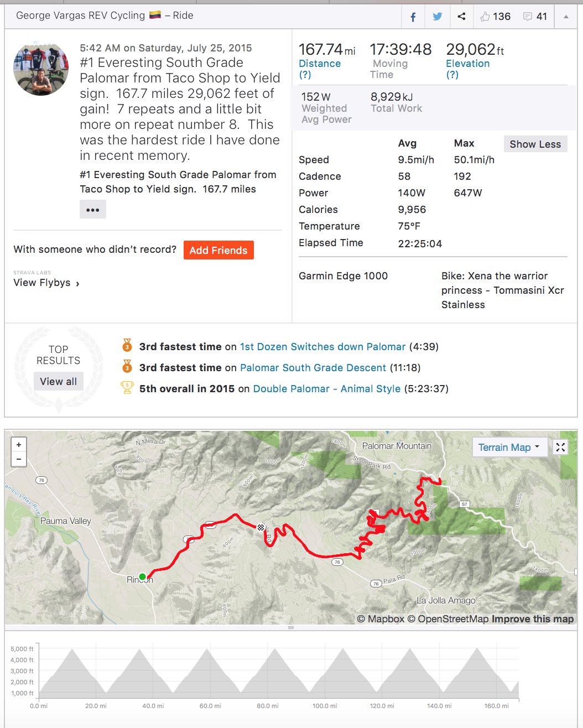Viewport: 583px width, 728px height.
Task: Zoom in on the map
Action: coord(19,445)
